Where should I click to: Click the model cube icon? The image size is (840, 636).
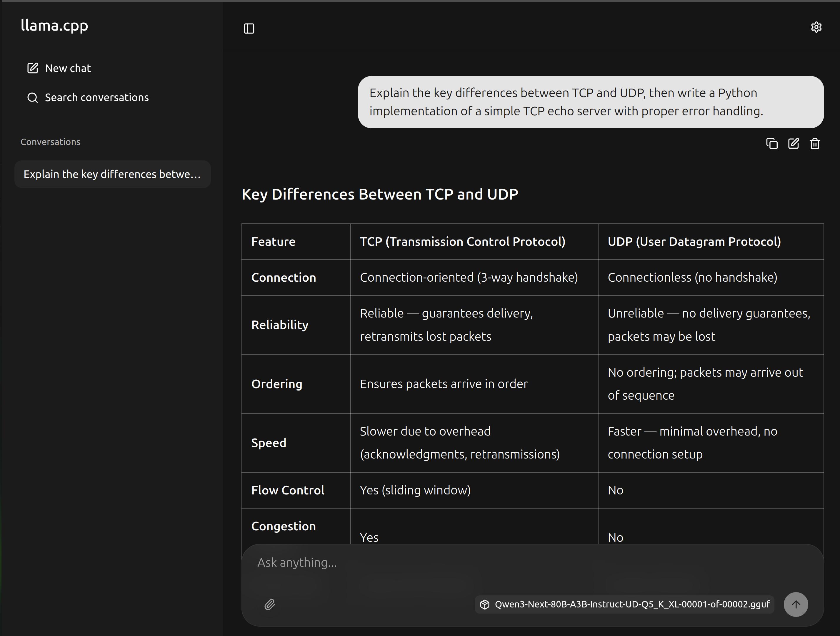coord(484,605)
